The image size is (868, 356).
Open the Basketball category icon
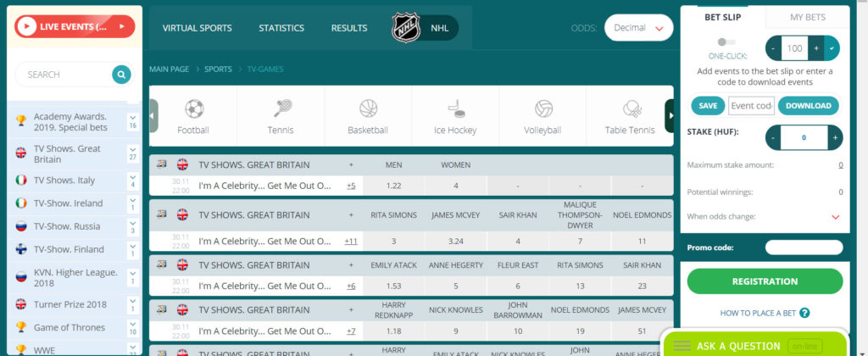click(x=368, y=109)
